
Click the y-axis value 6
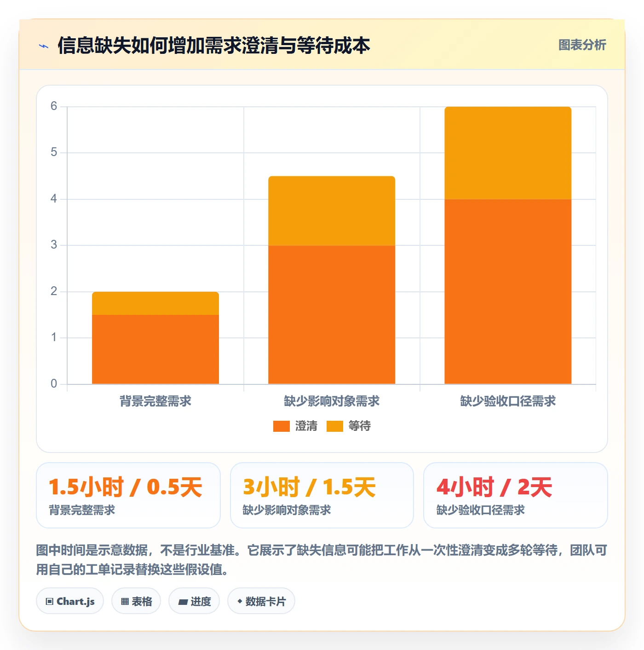pyautogui.click(x=54, y=106)
